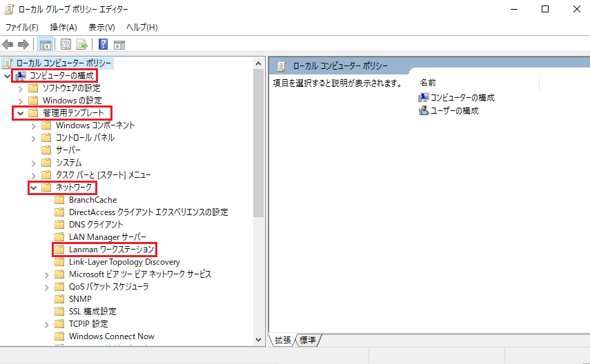The width and height of the screenshot is (590, 364).
Task: Click ユーザーの構成 icon in right pane
Action: coord(424,110)
